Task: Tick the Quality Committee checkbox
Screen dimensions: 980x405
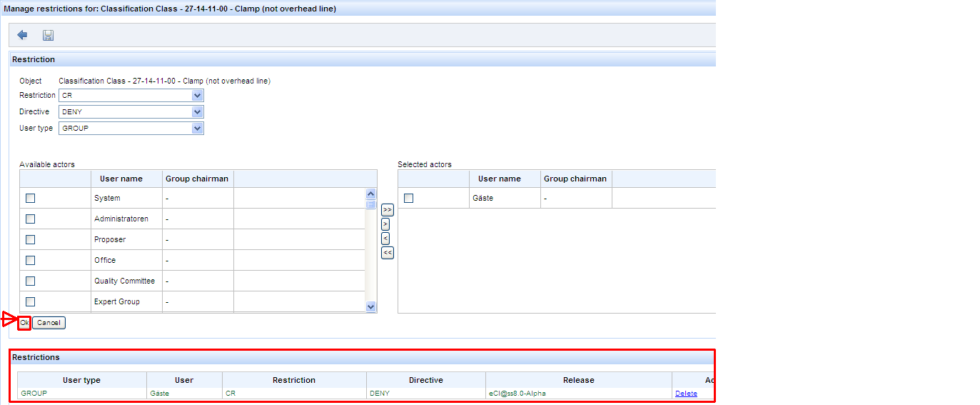Action: 30,281
